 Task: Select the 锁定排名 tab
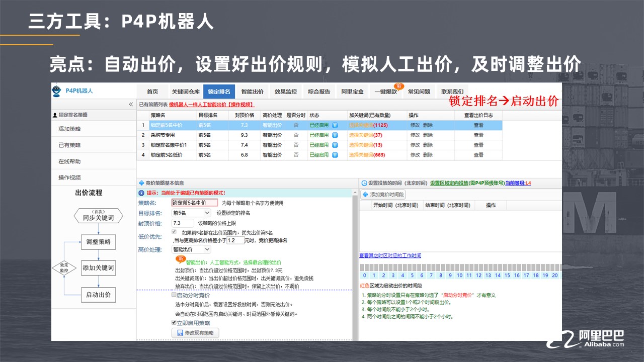(219, 92)
